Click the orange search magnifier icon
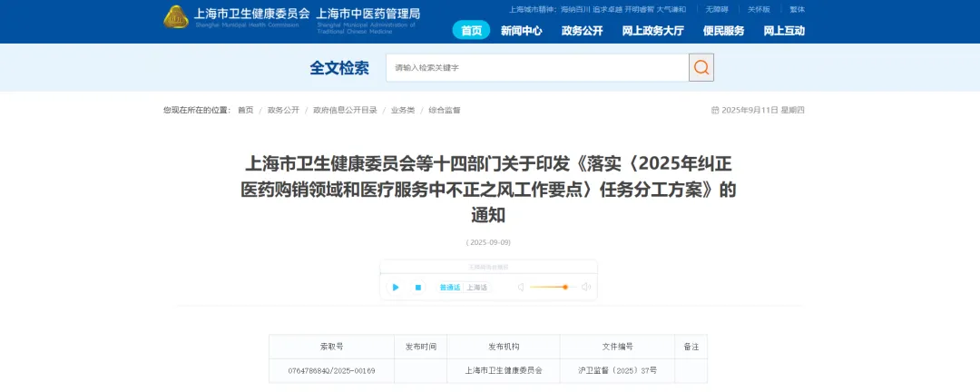Screen dimensions: 980x392 701,68
